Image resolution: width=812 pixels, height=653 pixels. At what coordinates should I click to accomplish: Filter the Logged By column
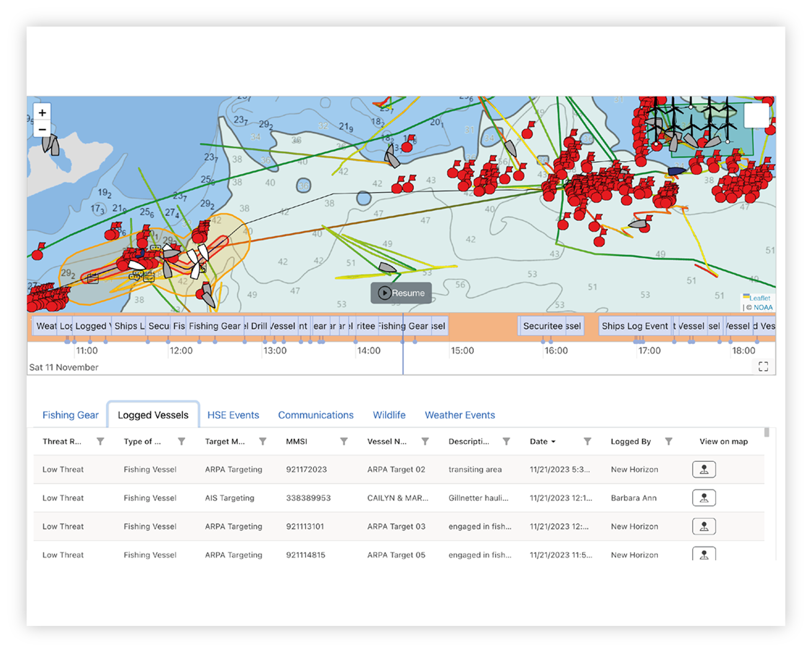[669, 441]
